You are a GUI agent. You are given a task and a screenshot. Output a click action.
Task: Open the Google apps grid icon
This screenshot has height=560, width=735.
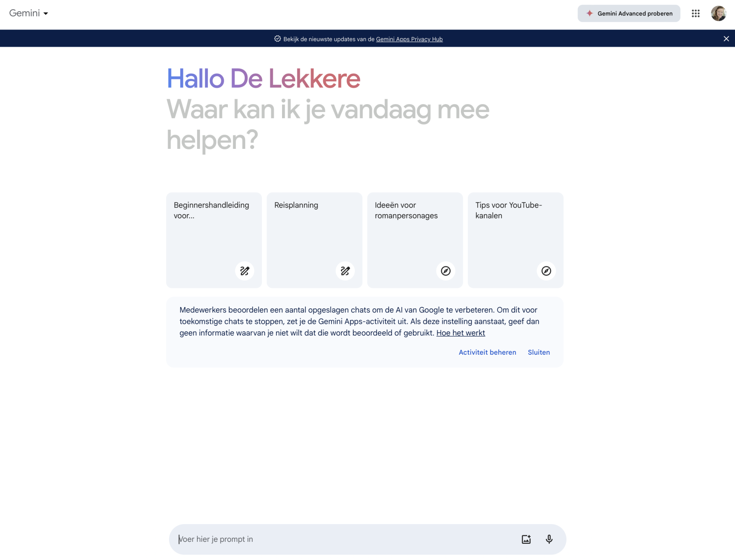695,14
